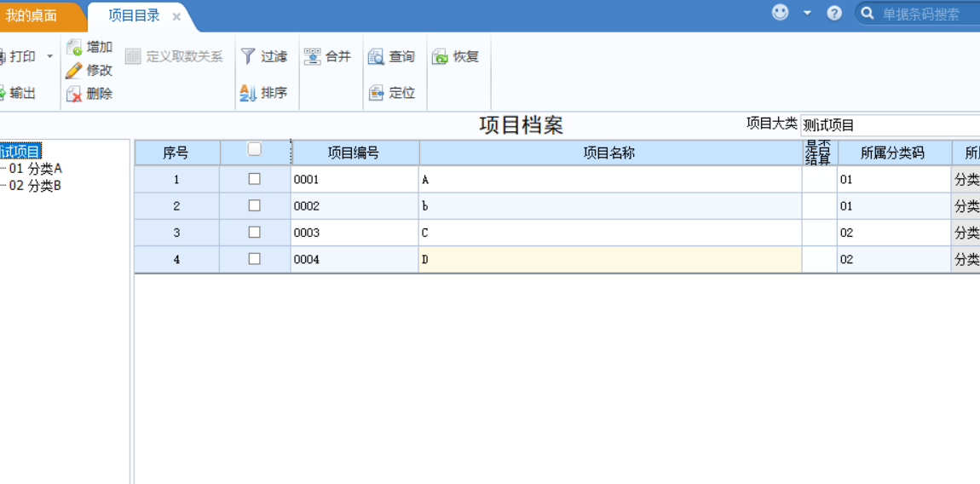
Task: Click the Output (输出) toolbar button
Action: click(18, 94)
